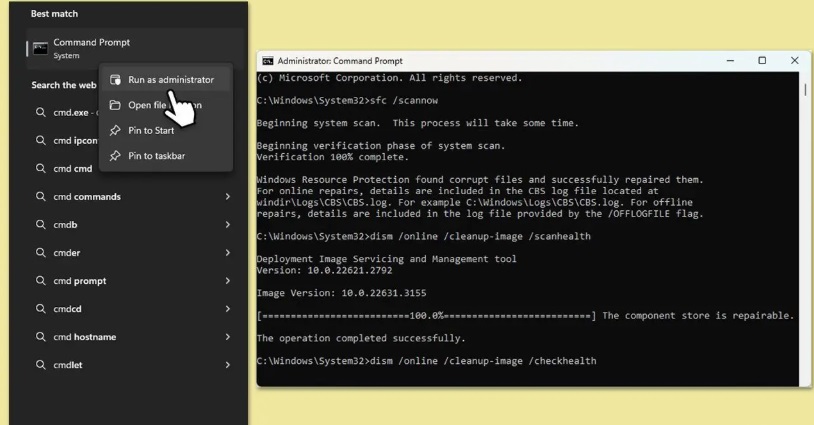The width and height of the screenshot is (814, 425).
Task: Click the search icon beside cmd cmd
Action: click(x=40, y=168)
